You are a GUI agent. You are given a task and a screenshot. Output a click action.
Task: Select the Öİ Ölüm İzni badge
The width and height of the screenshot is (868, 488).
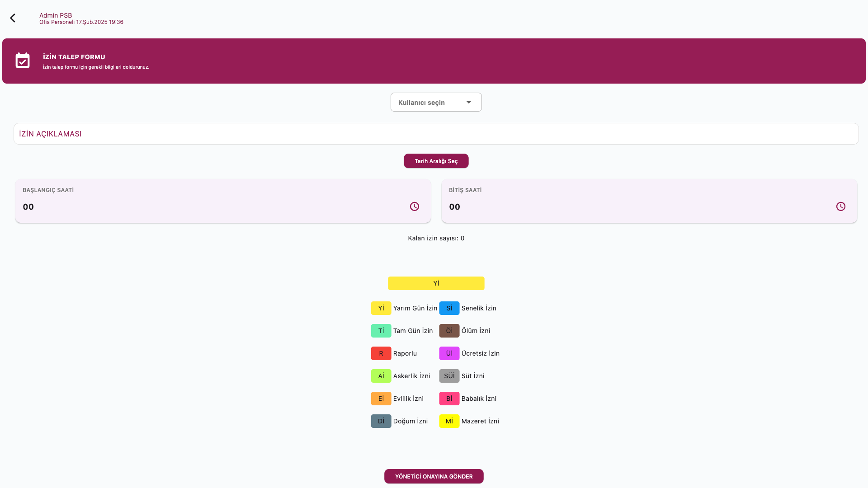(449, 331)
